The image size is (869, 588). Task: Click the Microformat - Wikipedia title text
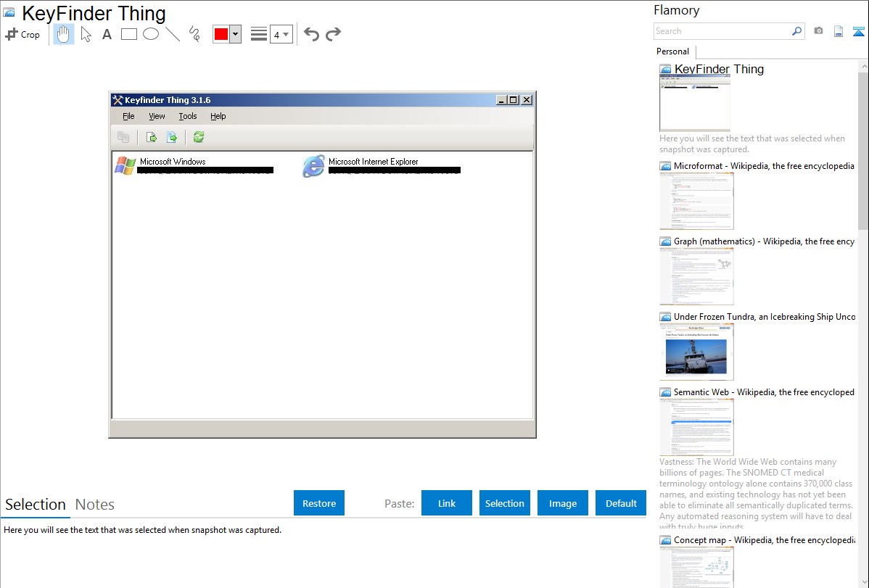pos(764,166)
